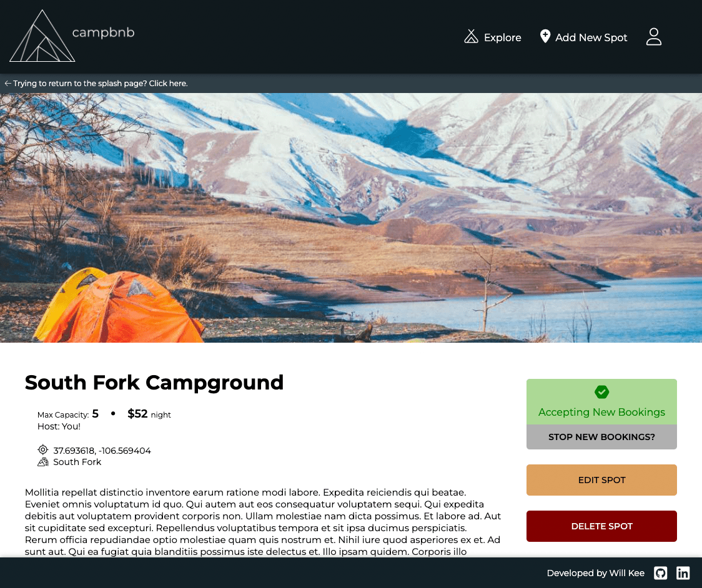Click the campbnb brand name text
The image size is (702, 588).
click(104, 32)
